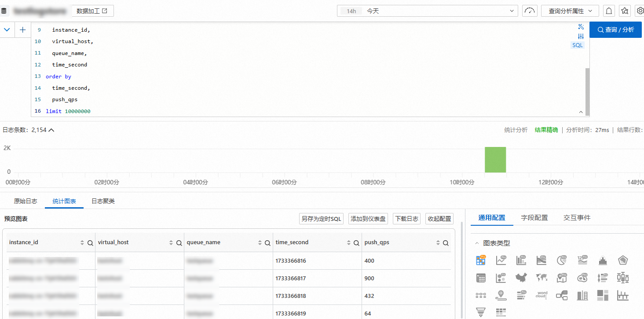Click the time_second cell 1733366819
This screenshot has height=319, width=644.
coord(291,314)
